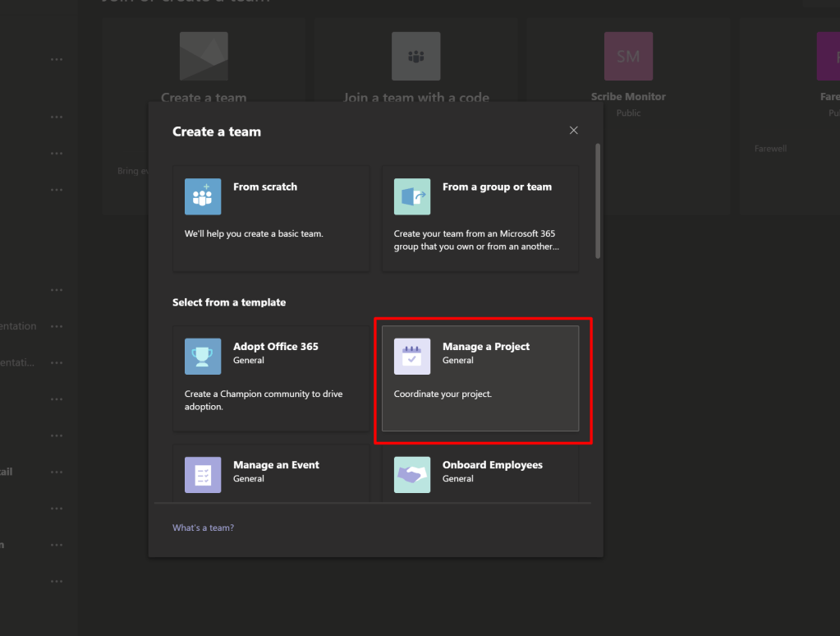Click the Scribe Monitor SM avatar
840x636 pixels.
click(628, 57)
